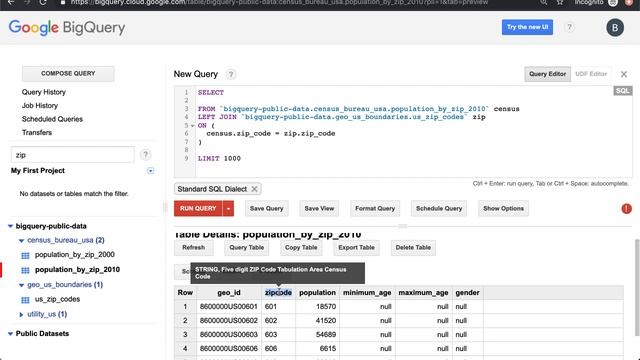640x360 pixels.
Task: Click Save Query button
Action: pos(267,209)
